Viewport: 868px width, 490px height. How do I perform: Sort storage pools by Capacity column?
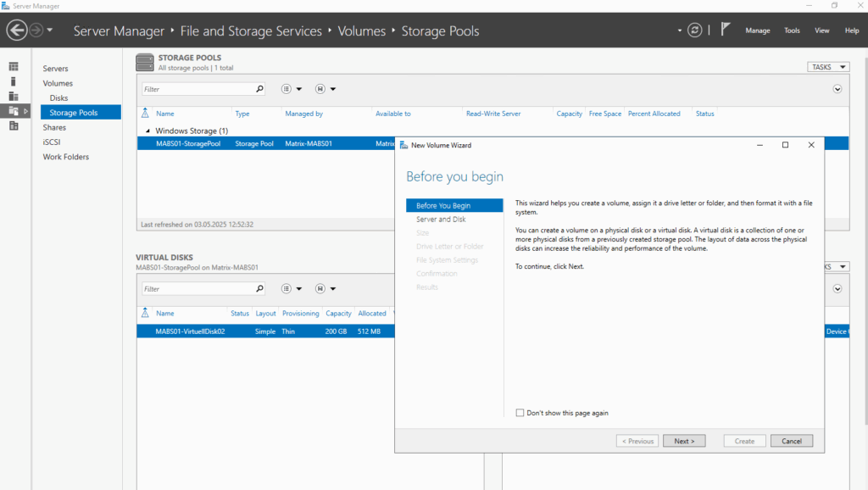coord(569,114)
